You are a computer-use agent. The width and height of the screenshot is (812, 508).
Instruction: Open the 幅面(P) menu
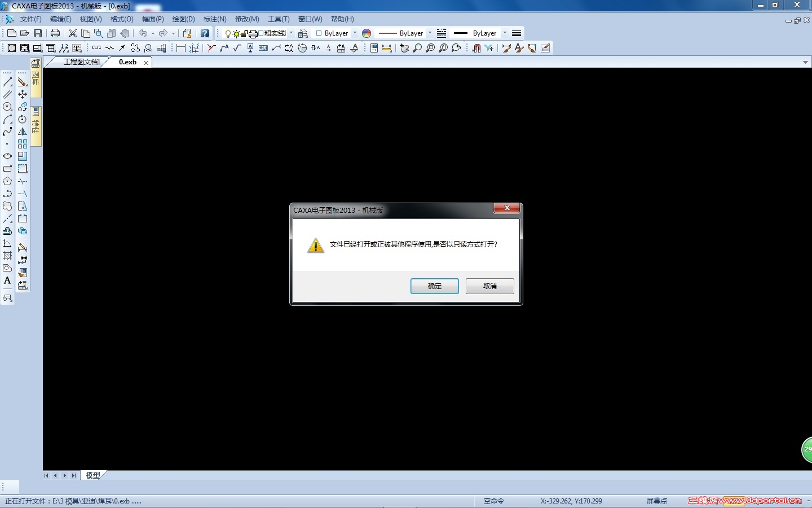pos(153,19)
